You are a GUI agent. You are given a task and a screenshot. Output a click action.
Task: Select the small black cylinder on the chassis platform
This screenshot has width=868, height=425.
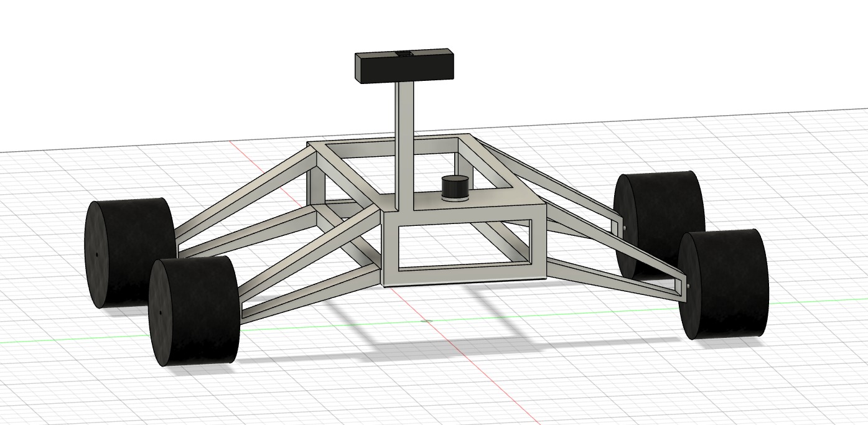pos(455,189)
